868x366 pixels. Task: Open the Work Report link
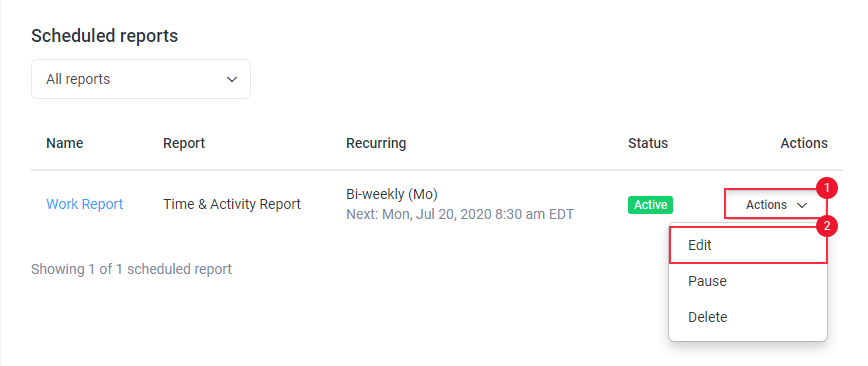click(85, 204)
